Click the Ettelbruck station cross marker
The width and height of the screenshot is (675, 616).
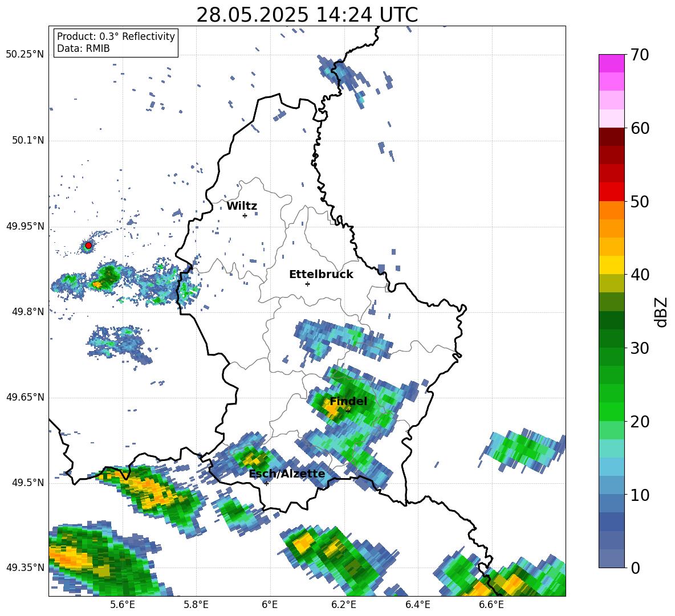[307, 284]
